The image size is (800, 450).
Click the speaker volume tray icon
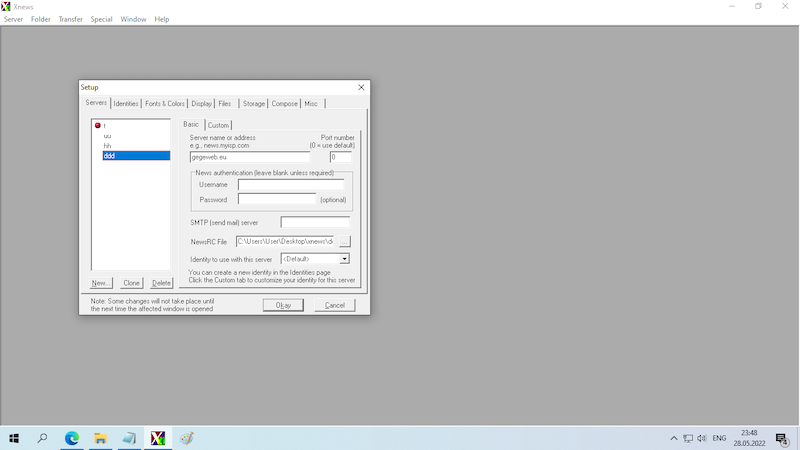pos(702,438)
